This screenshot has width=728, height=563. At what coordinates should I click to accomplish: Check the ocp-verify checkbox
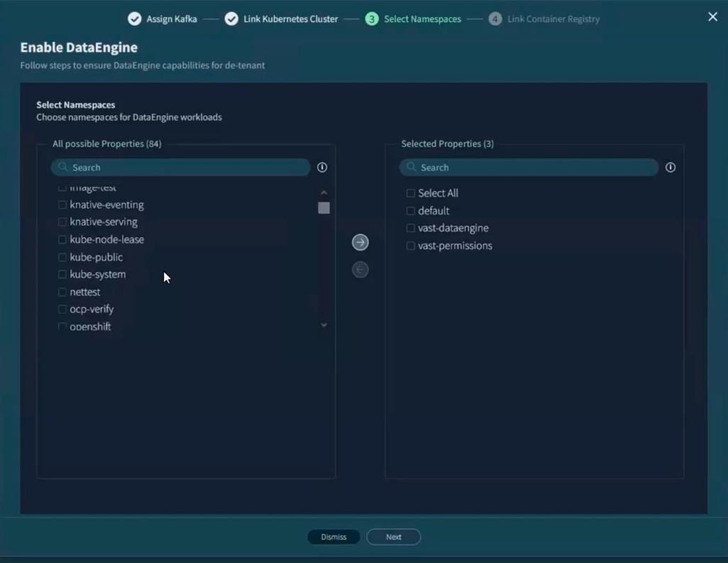pos(62,309)
